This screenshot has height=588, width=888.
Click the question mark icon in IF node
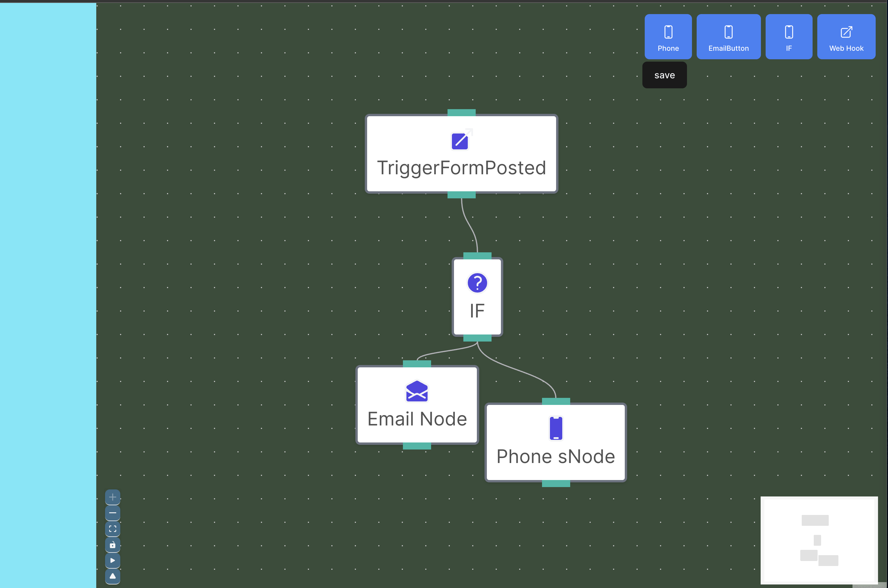tap(477, 283)
